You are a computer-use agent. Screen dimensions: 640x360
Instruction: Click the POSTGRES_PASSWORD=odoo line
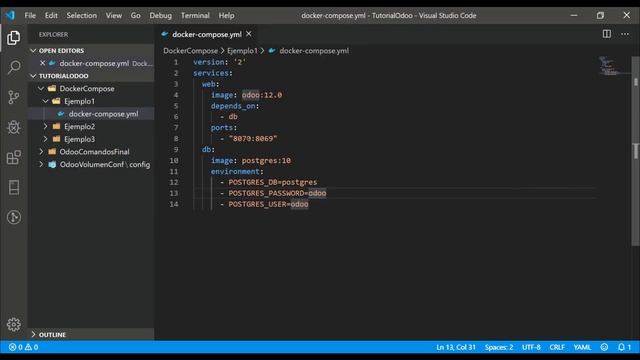coord(277,193)
